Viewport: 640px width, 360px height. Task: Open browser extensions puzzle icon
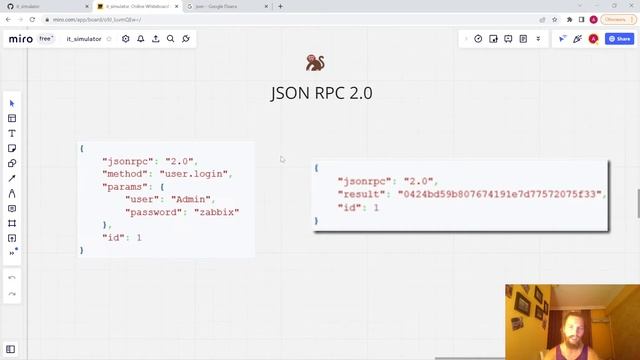point(569,20)
